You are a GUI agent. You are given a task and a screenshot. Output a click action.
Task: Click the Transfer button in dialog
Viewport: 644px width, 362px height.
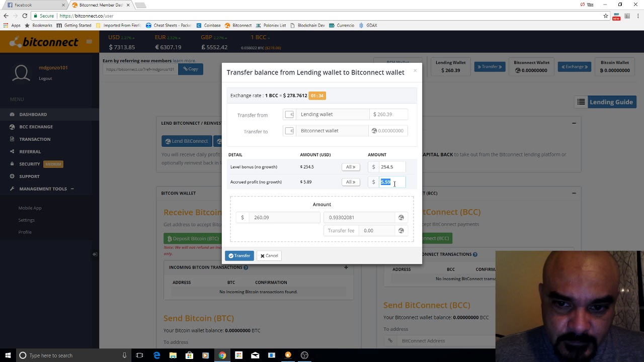239,255
